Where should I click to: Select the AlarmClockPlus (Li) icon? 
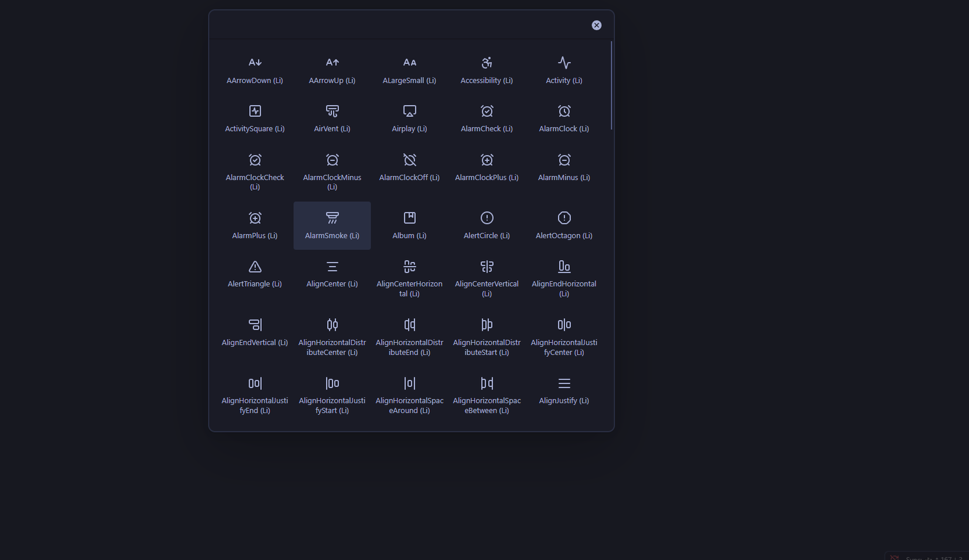pyautogui.click(x=487, y=160)
